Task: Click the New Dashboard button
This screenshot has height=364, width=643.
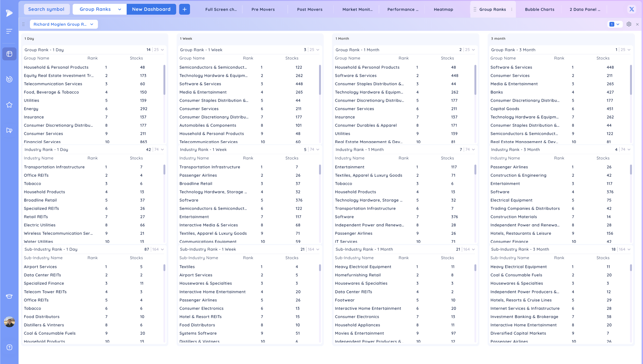Action: pyautogui.click(x=151, y=9)
